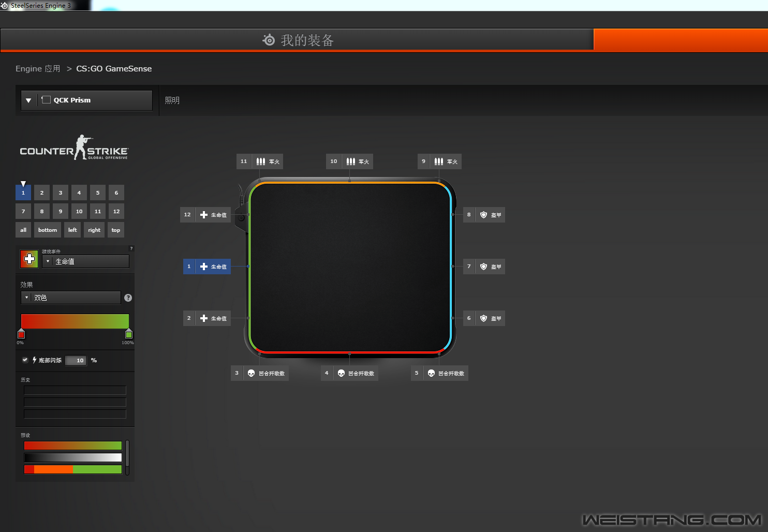Viewport: 768px width, 532px height.
Task: Click the red 0% gradient color stop
Action: click(x=21, y=334)
